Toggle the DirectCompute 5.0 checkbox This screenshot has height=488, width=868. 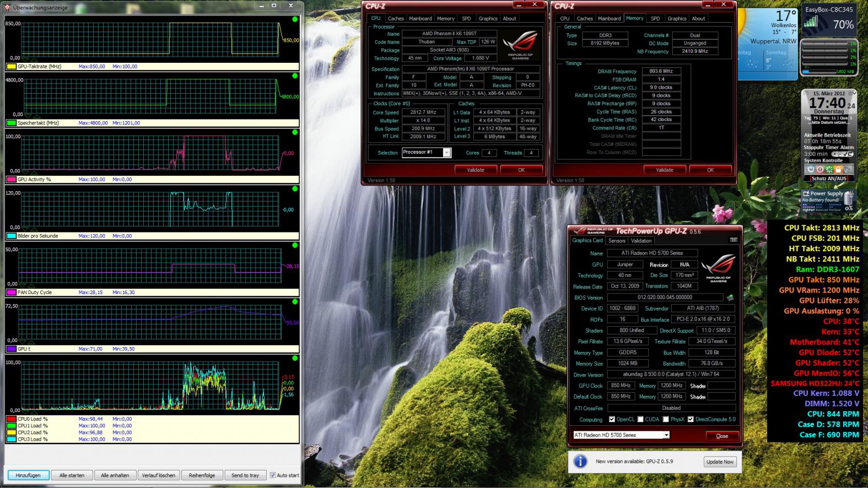tap(691, 419)
